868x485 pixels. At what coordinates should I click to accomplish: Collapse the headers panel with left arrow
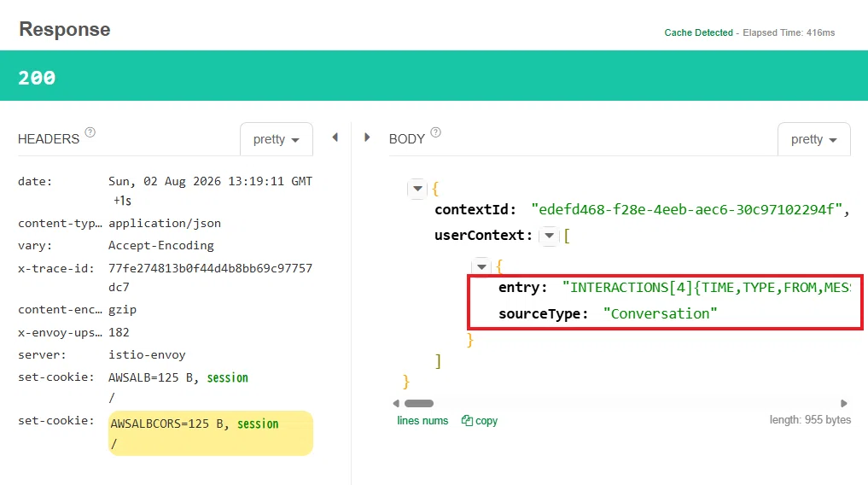[x=335, y=137]
